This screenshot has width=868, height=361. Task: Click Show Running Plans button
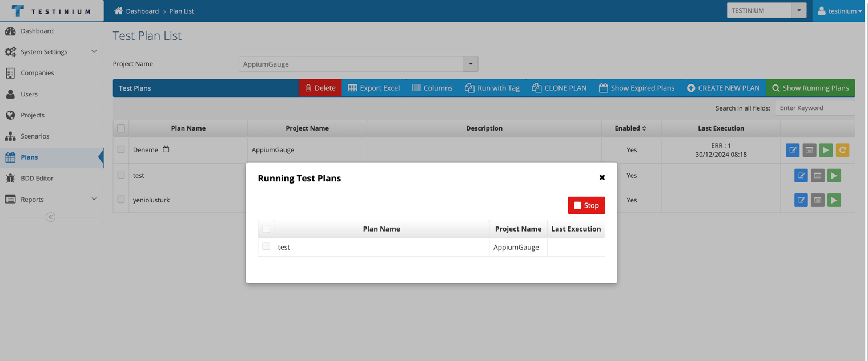point(810,88)
